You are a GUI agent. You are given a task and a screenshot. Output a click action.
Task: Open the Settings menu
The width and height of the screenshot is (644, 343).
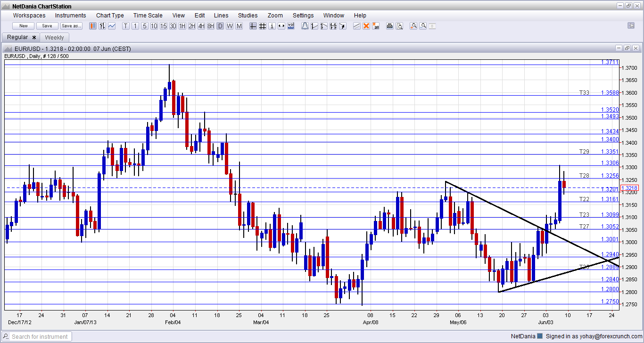(x=303, y=16)
